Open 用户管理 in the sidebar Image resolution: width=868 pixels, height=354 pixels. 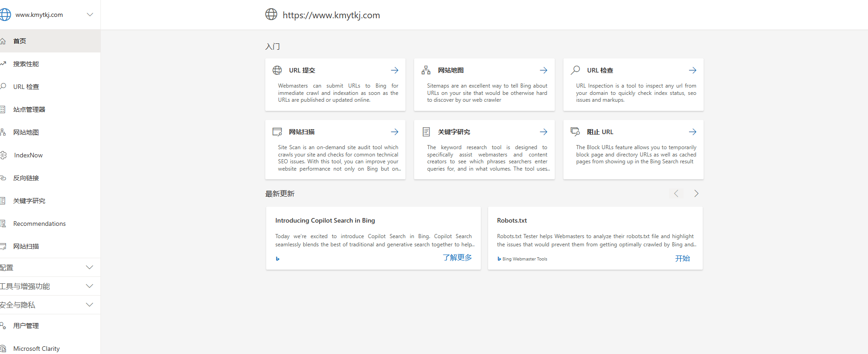click(x=50, y=326)
